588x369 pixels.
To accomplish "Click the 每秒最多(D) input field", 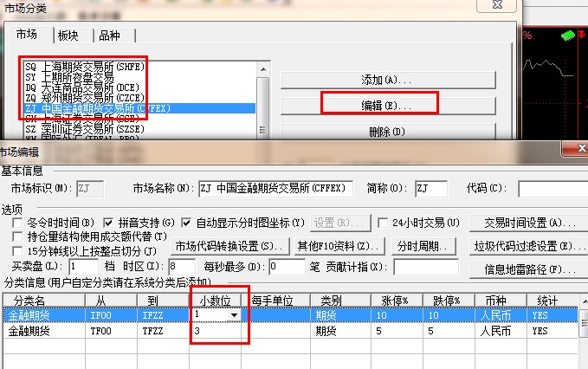I will 287,267.
